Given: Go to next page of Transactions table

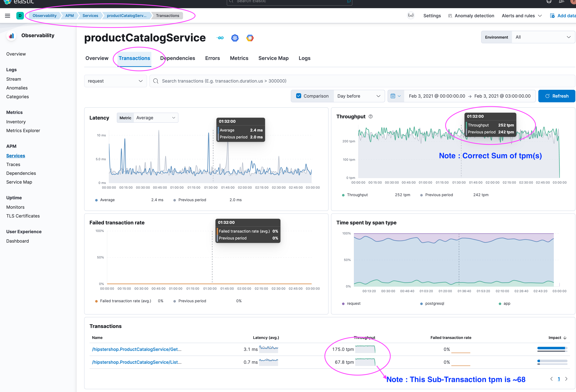Looking at the screenshot, I should coord(566,379).
